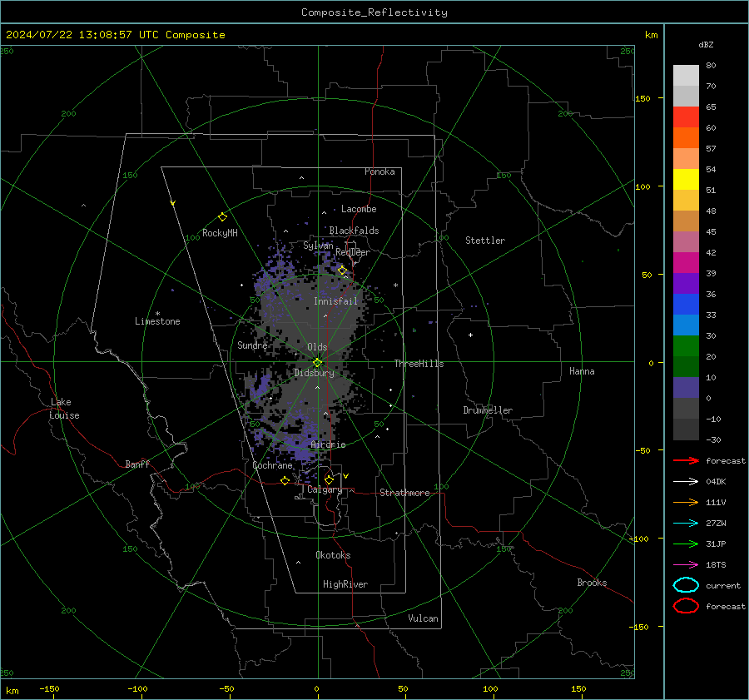Viewport: 749px width, 700px height.
Task: Click the red forecast arrow in the legend
Action: [x=686, y=460]
